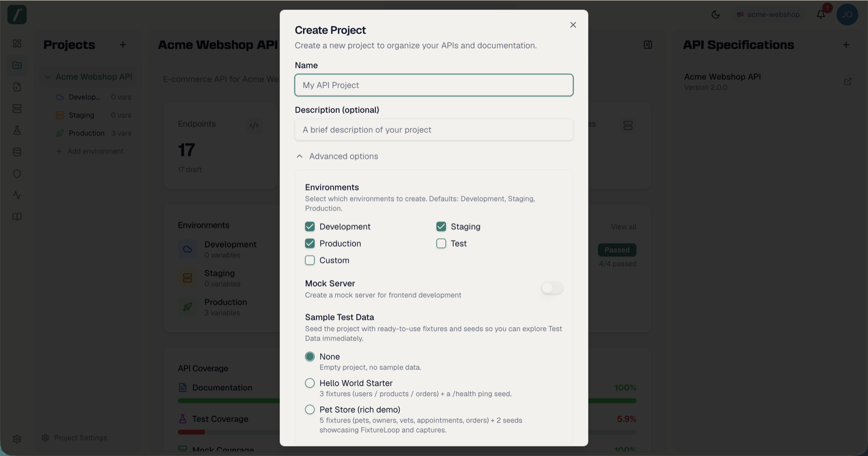The width and height of the screenshot is (868, 456).
Task: Collapse the Acme Webshop API tree node
Action: (48, 77)
